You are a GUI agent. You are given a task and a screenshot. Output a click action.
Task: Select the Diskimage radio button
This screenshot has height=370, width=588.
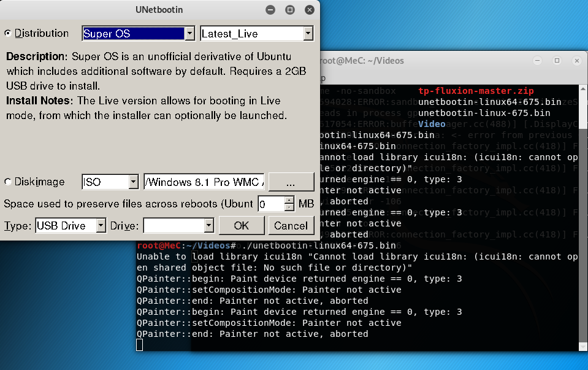pos(8,182)
